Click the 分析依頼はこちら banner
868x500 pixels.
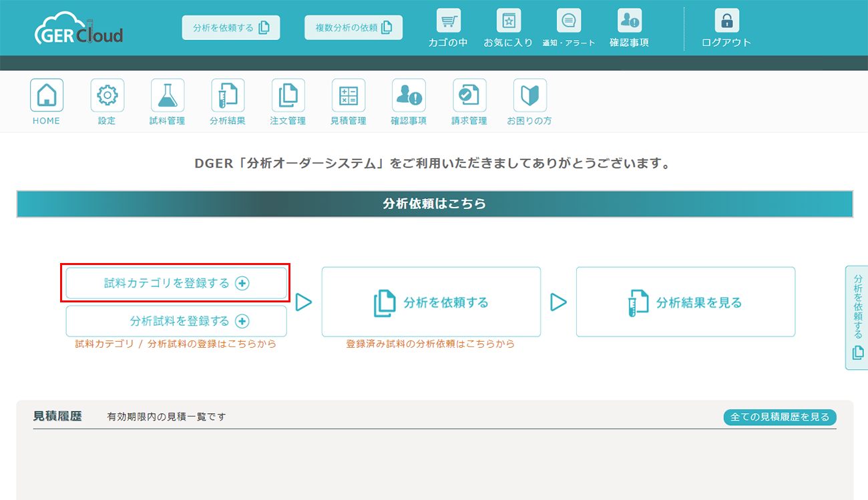[x=435, y=204]
